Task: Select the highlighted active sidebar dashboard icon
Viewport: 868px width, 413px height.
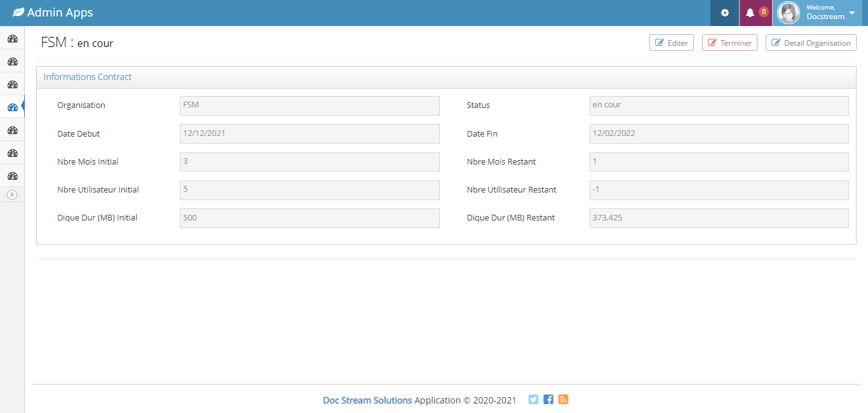Action: [12, 107]
